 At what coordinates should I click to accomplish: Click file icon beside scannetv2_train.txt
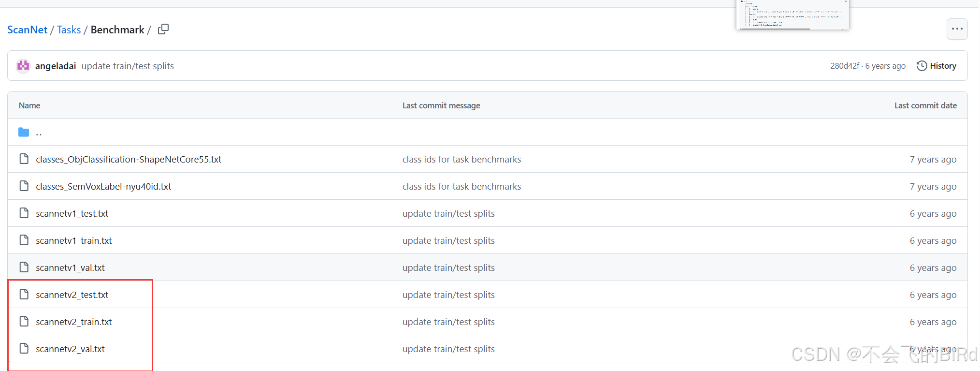pos(24,322)
